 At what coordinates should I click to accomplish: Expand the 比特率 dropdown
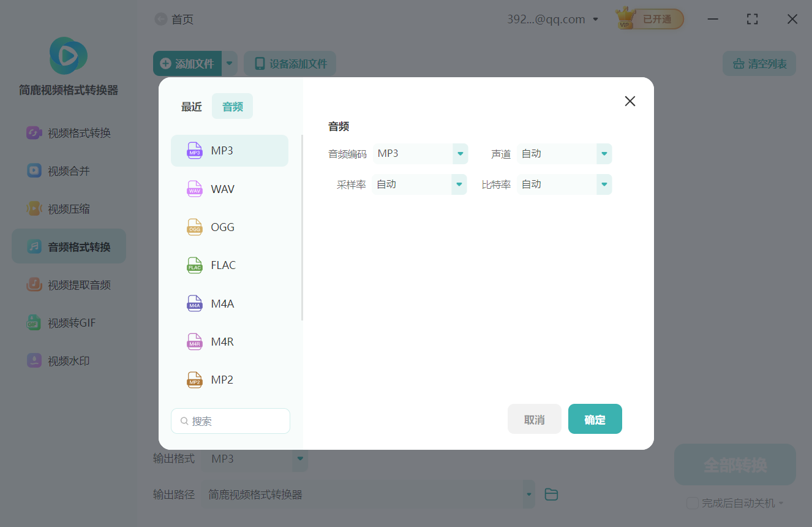click(603, 184)
